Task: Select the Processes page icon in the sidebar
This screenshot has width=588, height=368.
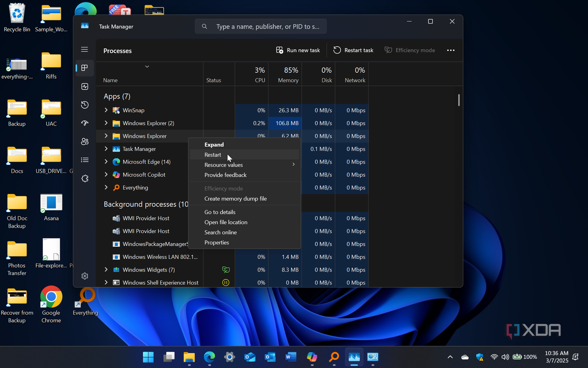Action: [x=84, y=68]
